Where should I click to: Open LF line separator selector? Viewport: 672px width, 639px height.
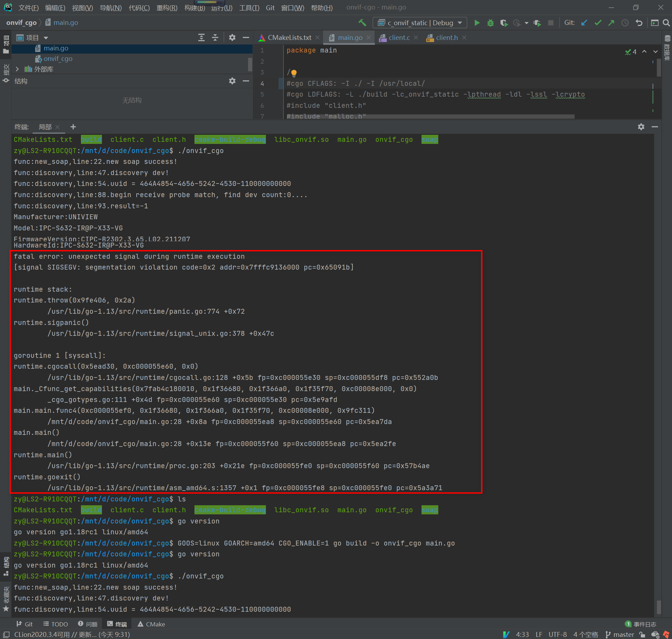[539, 634]
